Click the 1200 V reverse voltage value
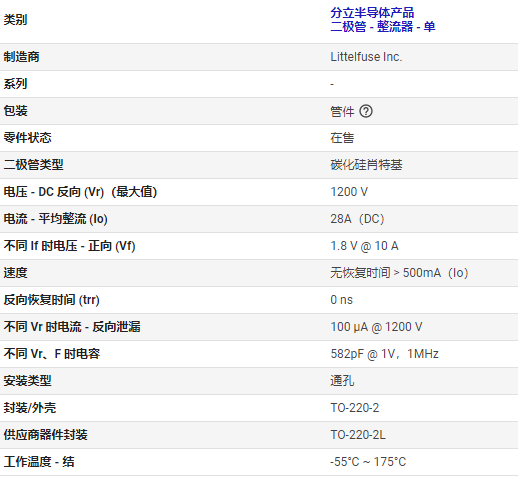The image size is (518, 477). 349,192
